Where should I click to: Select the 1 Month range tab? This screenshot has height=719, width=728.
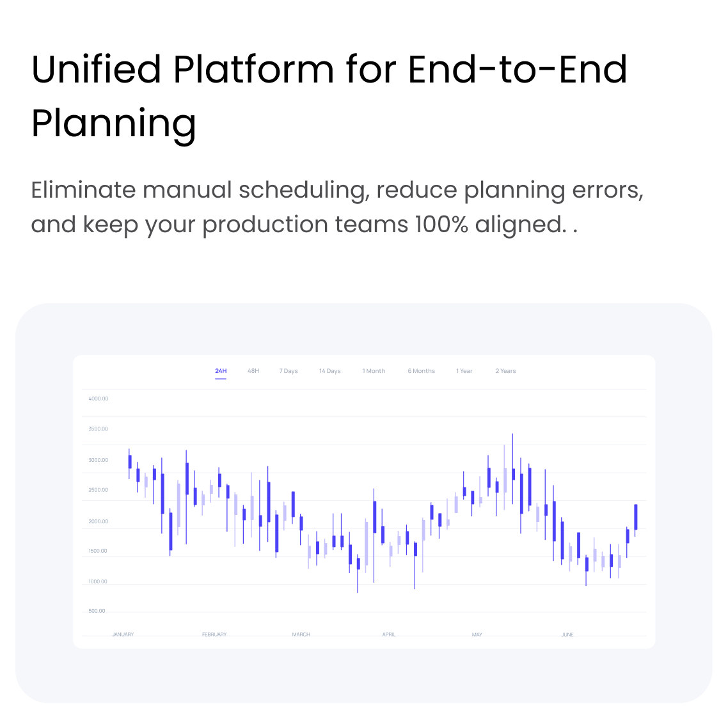point(374,371)
